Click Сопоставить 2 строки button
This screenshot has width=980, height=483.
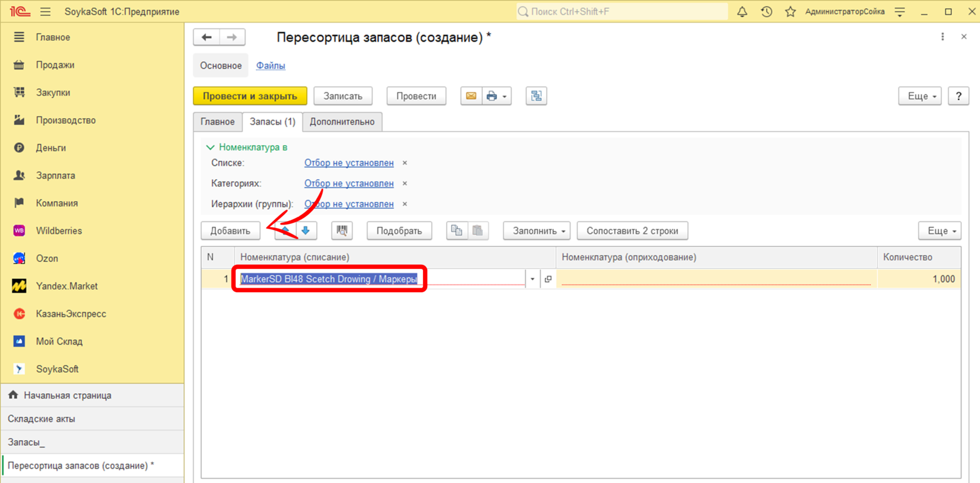[632, 231]
